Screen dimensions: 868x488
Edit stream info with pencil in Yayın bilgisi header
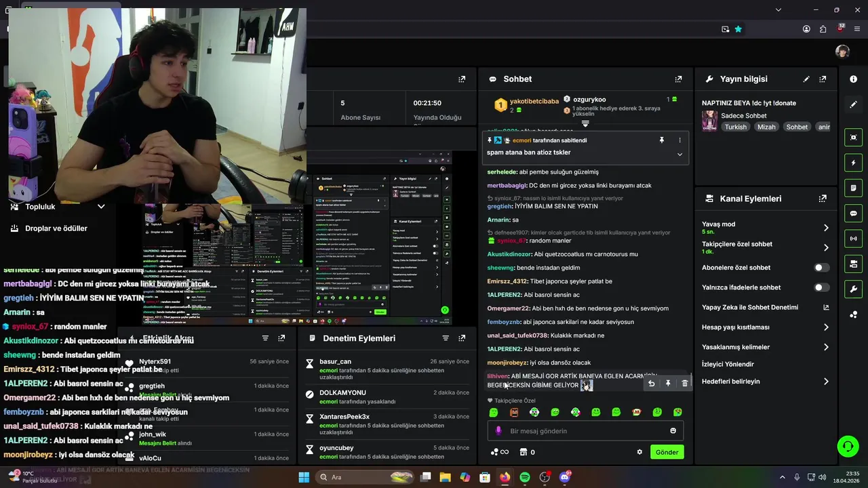(806, 79)
